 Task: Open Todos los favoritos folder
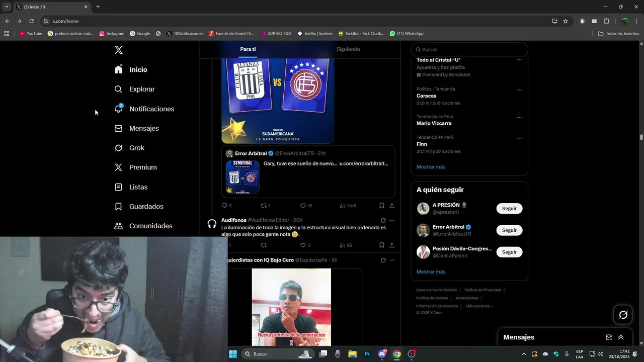(x=618, y=34)
